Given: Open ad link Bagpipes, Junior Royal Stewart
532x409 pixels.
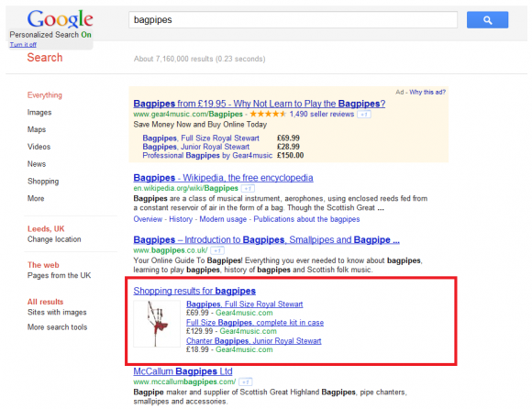Looking at the screenshot, I should pos(196,147).
